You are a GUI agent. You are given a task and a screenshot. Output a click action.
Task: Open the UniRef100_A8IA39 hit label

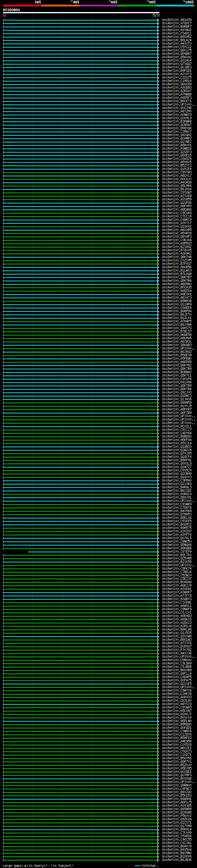pos(176,20)
